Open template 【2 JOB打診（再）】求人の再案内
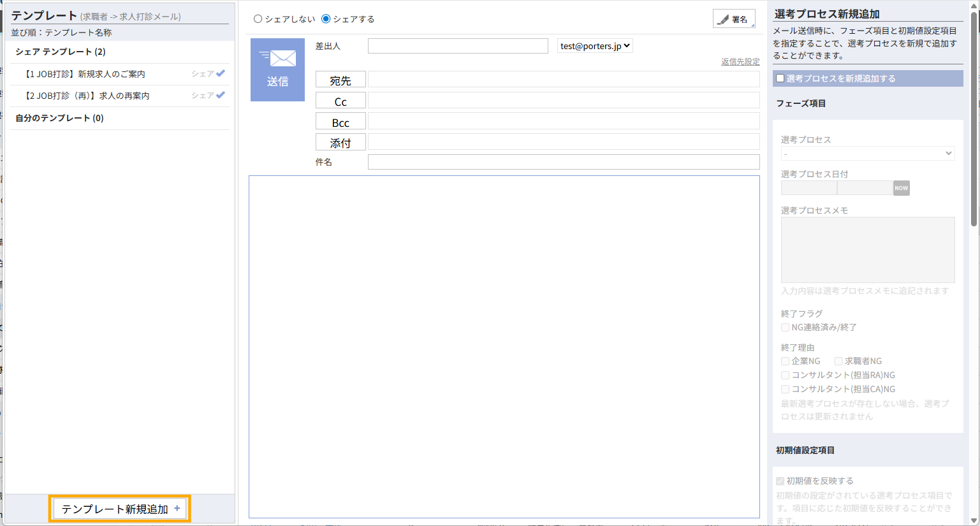This screenshot has width=980, height=526. (x=87, y=96)
